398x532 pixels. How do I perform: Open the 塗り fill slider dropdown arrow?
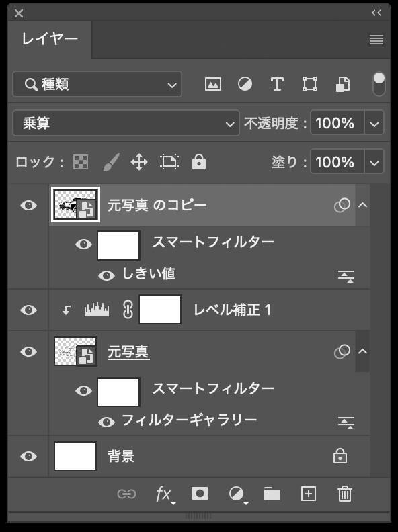point(374,162)
